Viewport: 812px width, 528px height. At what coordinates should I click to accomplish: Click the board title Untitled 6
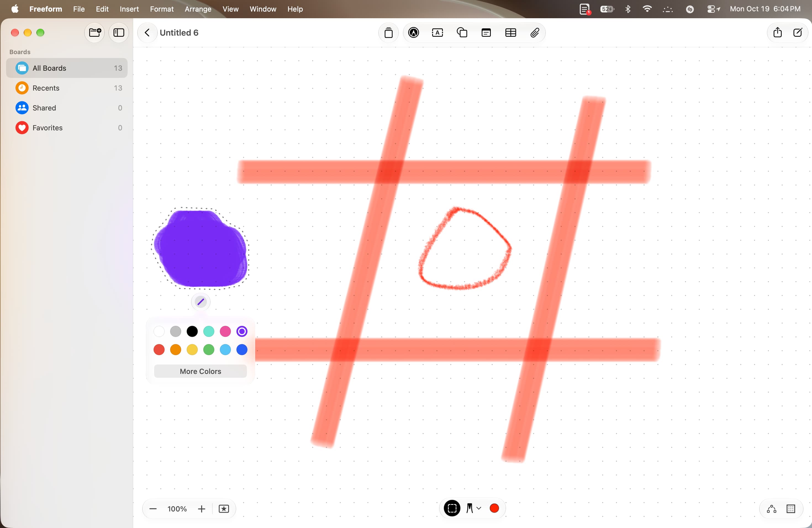tap(179, 33)
